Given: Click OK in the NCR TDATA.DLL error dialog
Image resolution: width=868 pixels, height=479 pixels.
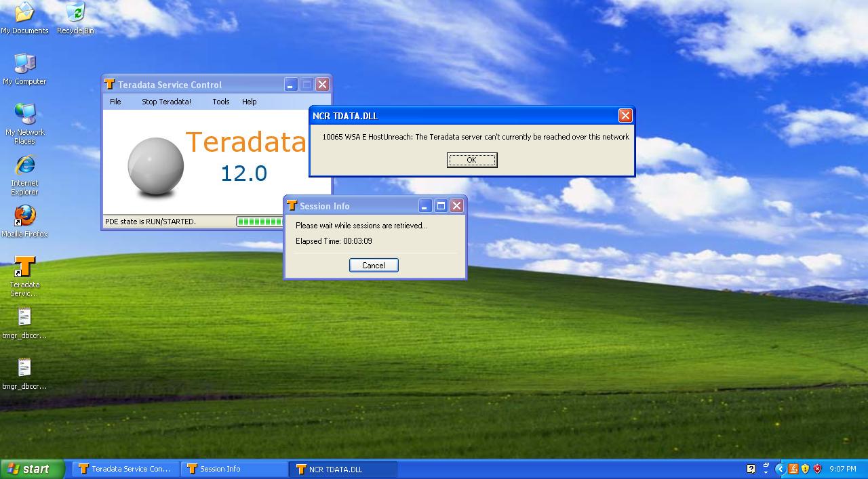Looking at the screenshot, I should coord(472,160).
